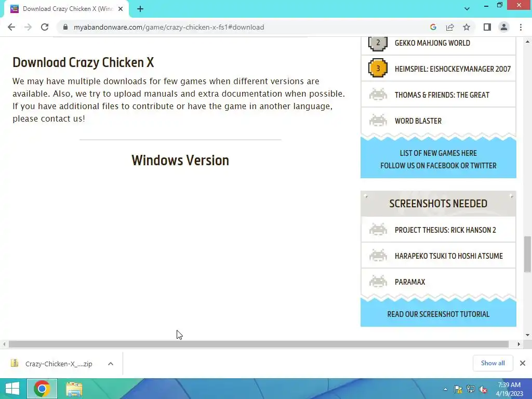This screenshot has height=399, width=532.
Task: Open Chrome three-dot menu
Action: pyautogui.click(x=521, y=27)
